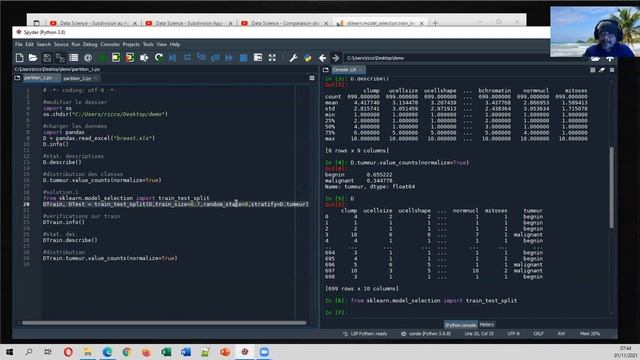Run cell and advance to next
Screen dimensions: 640x360
pos(130,58)
